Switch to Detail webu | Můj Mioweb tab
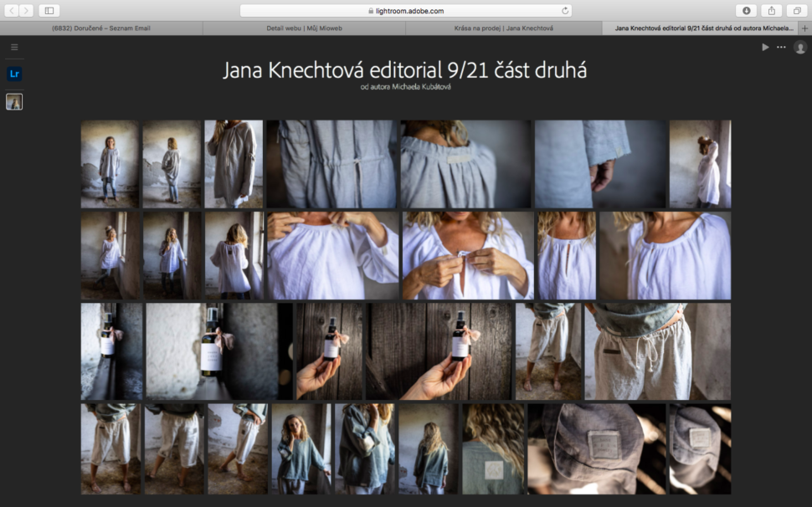This screenshot has width=812, height=507. point(304,28)
